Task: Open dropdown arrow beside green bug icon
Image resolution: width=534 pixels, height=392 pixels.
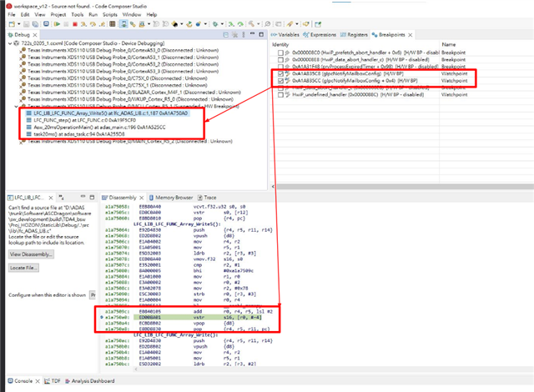Action: click(x=222, y=24)
